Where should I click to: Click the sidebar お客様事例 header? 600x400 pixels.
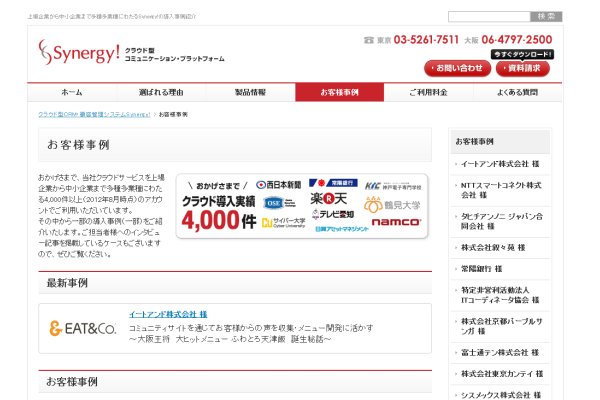pyautogui.click(x=500, y=142)
